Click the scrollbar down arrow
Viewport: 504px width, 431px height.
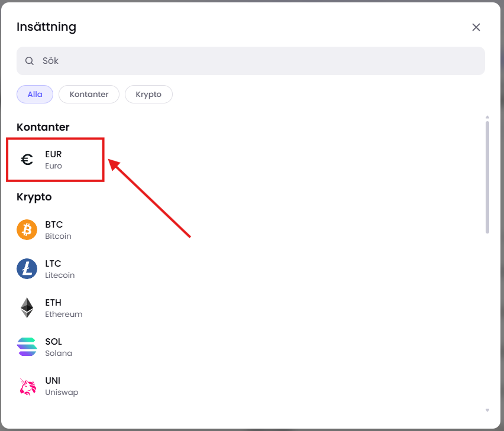(487, 410)
